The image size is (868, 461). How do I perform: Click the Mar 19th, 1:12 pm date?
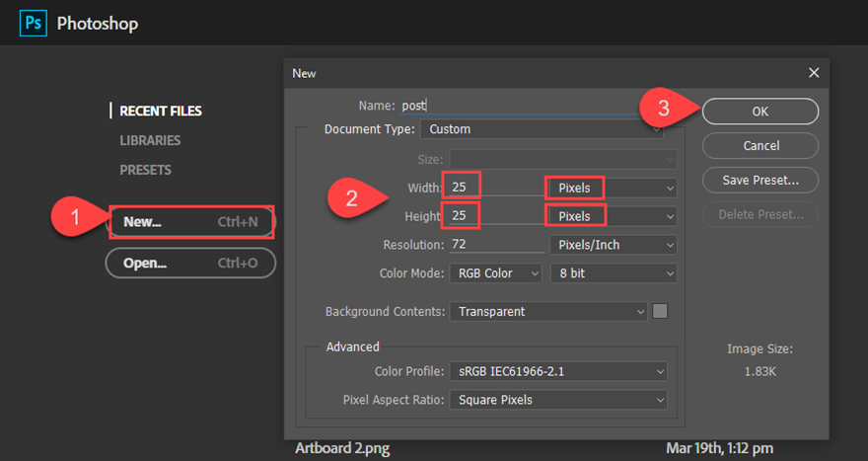pos(720,448)
